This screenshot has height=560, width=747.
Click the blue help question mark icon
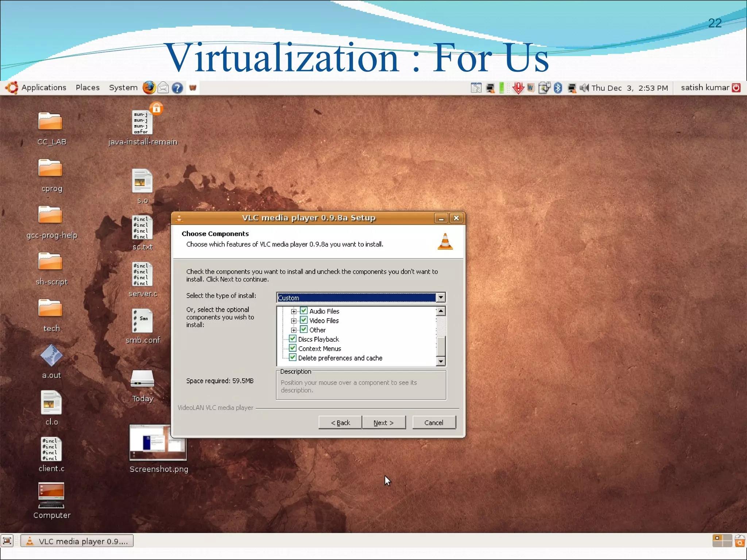point(177,88)
